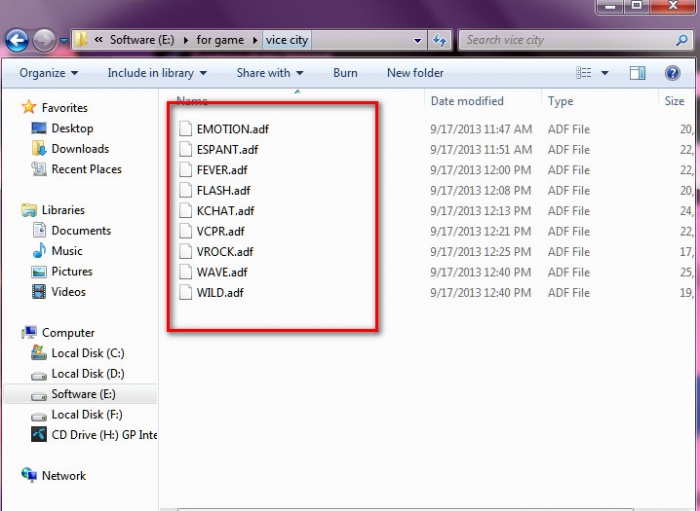This screenshot has width=700, height=511.
Task: Select the FLASH.adf file
Action: 223,191
